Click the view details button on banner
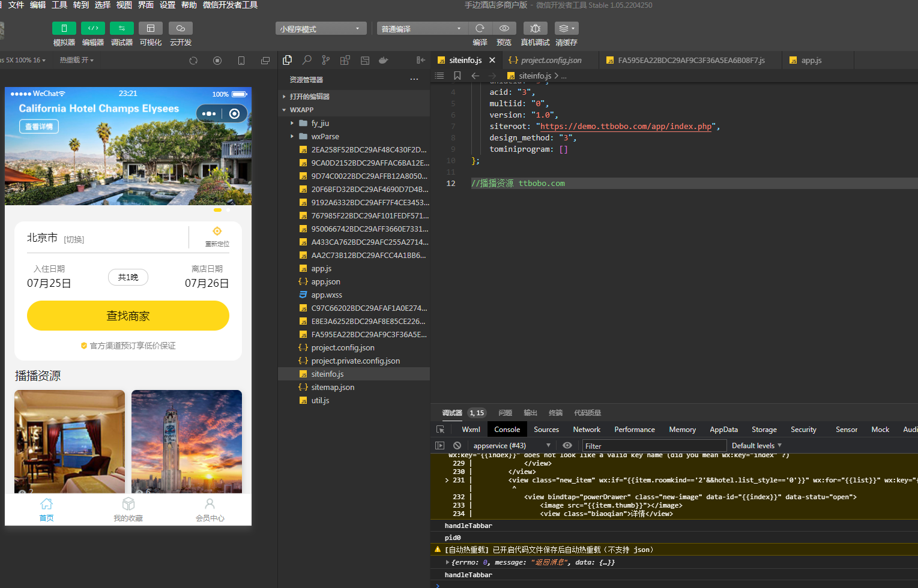The width and height of the screenshot is (918, 588). [39, 127]
